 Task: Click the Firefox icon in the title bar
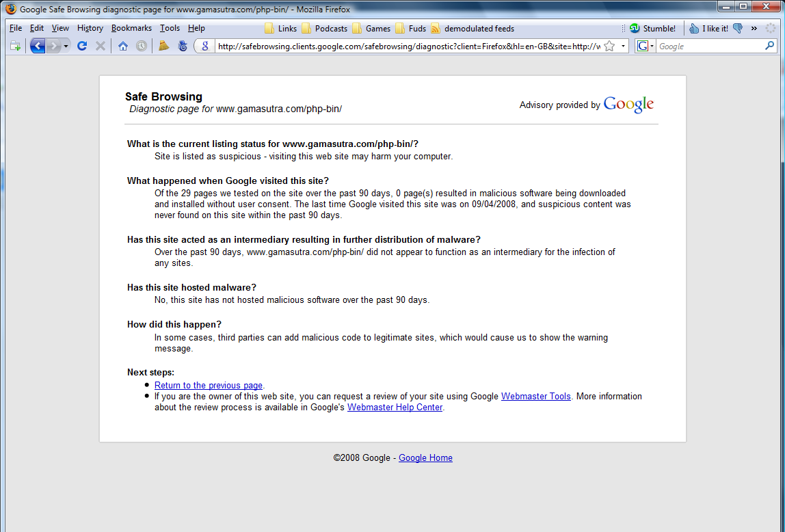[x=11, y=9]
